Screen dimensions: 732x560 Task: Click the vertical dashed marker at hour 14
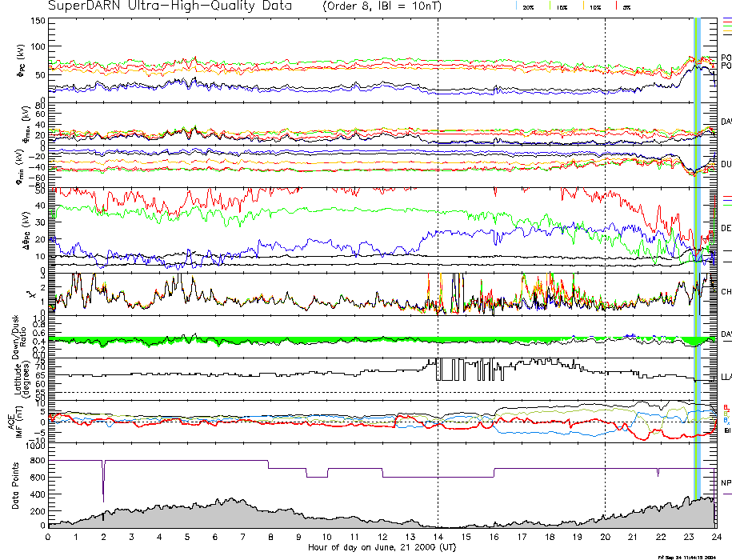438,240
